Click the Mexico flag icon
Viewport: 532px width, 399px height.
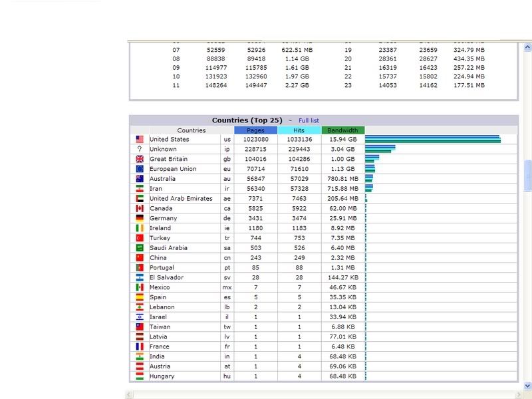pyautogui.click(x=140, y=287)
